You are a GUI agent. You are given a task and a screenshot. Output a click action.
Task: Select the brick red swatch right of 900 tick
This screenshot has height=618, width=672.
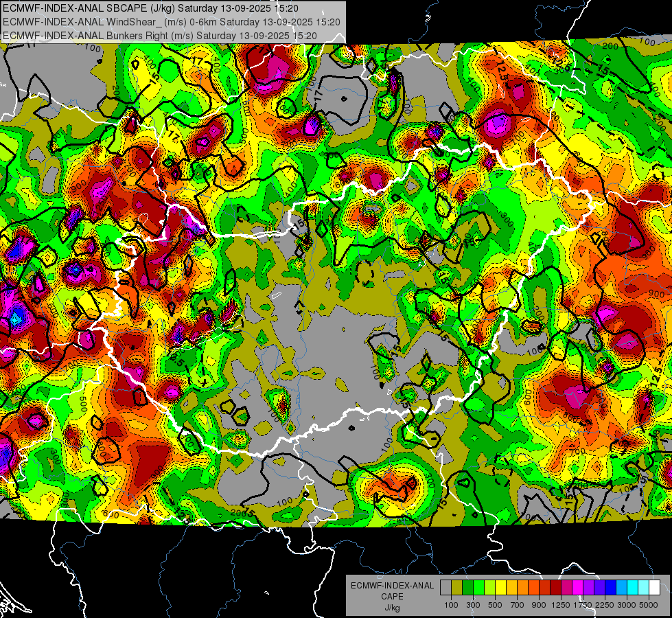tap(545, 587)
